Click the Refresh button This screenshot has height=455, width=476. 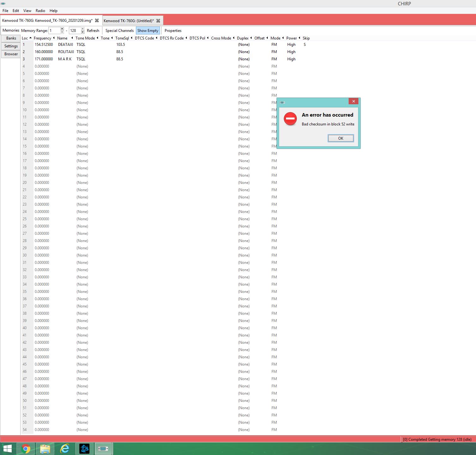tap(93, 31)
